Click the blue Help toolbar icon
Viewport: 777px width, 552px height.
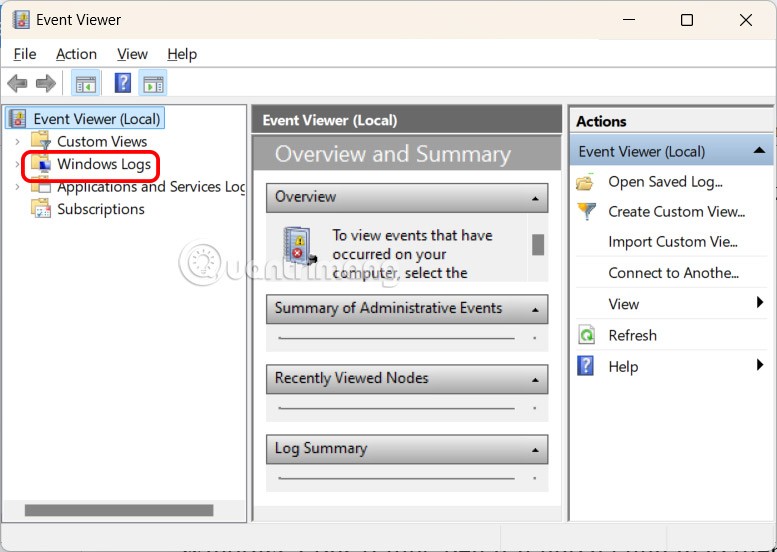click(123, 84)
